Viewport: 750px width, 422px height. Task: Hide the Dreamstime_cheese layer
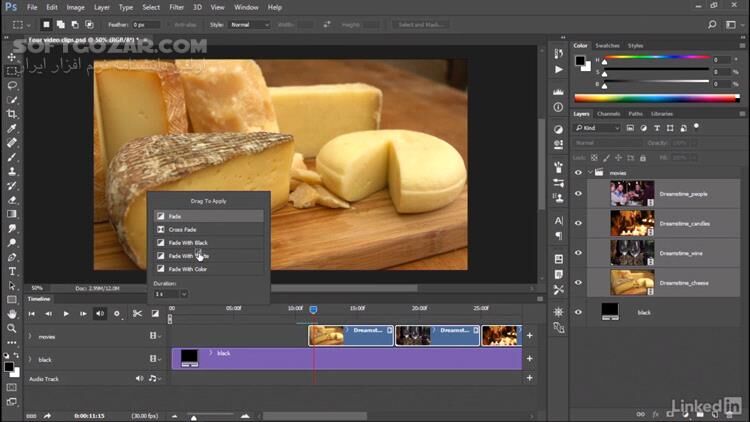(x=578, y=282)
